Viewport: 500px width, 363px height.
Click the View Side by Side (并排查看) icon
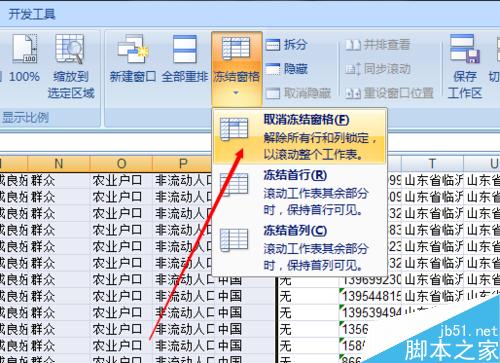click(353, 45)
